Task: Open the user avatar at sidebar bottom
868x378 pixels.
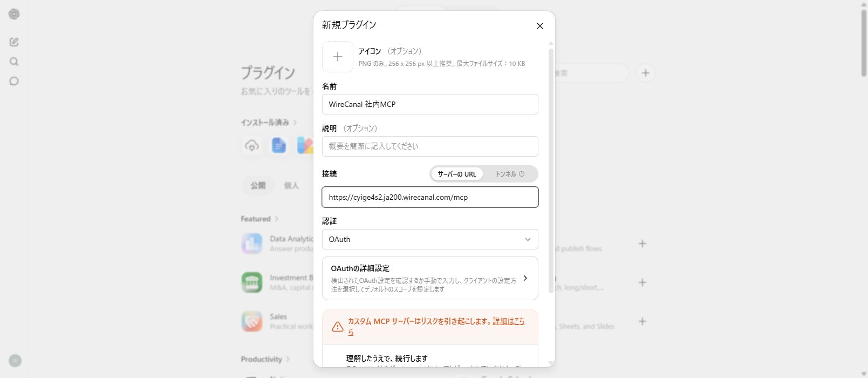Action: 15,361
